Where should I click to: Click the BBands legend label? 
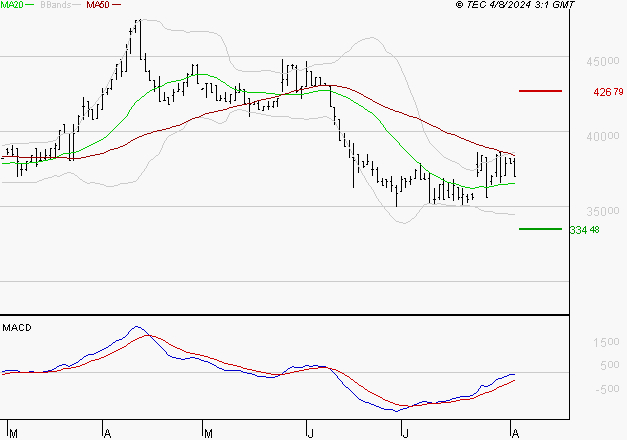[x=55, y=5]
